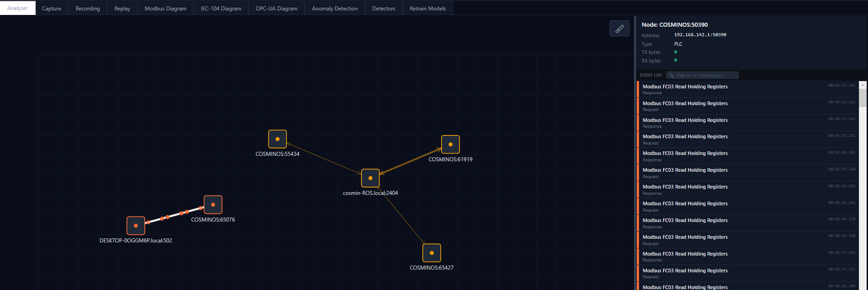Click the Filter by IP / hostname field
Screen dimensions: 868x290
[x=702, y=75]
